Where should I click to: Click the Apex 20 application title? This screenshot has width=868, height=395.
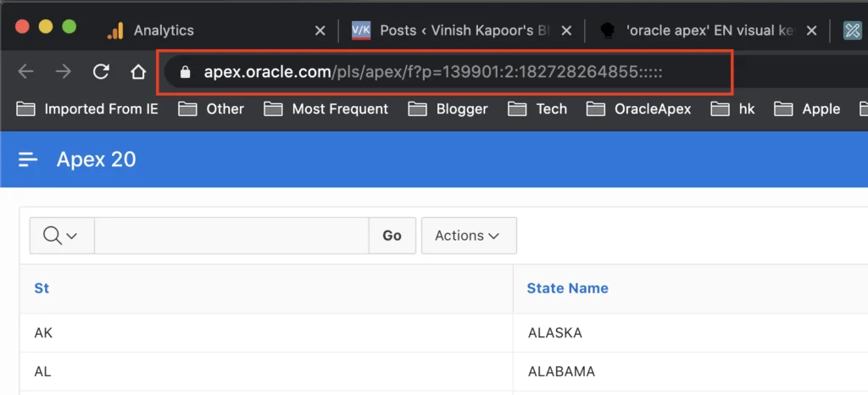(97, 160)
